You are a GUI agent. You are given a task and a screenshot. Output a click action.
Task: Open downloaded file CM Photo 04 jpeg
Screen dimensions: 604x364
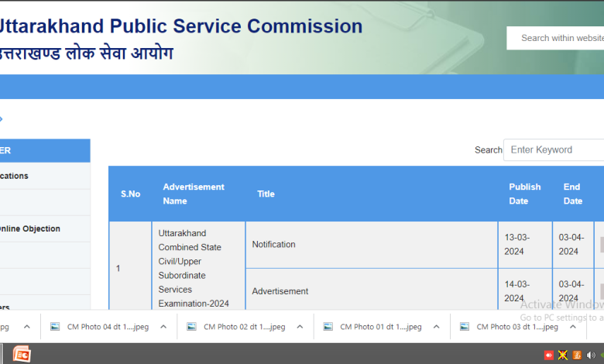pos(108,327)
